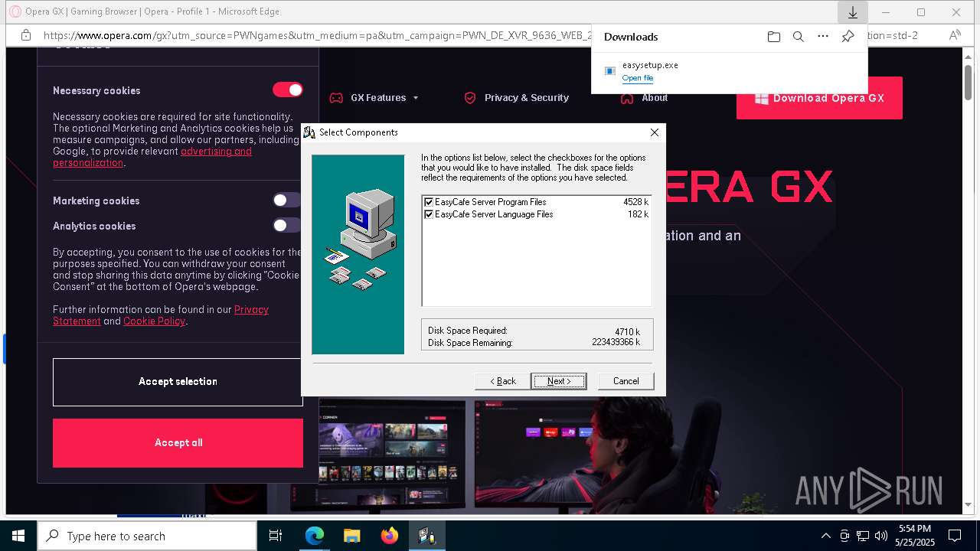Click Accept selection button
This screenshot has height=551, width=980.
point(178,382)
